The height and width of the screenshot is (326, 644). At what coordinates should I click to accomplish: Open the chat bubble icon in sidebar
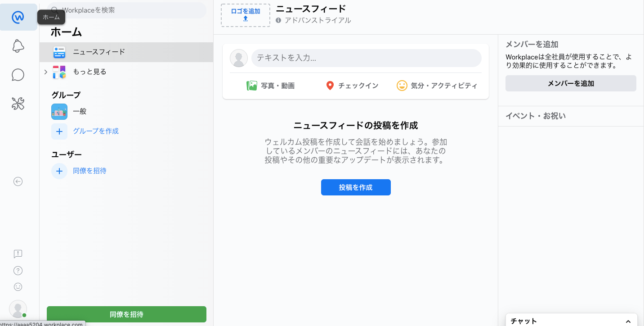tap(18, 75)
